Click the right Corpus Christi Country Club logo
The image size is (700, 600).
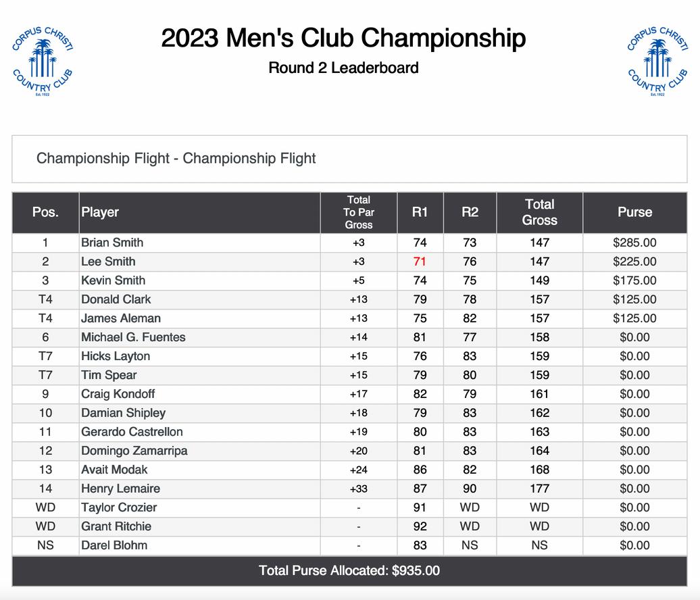click(657, 61)
